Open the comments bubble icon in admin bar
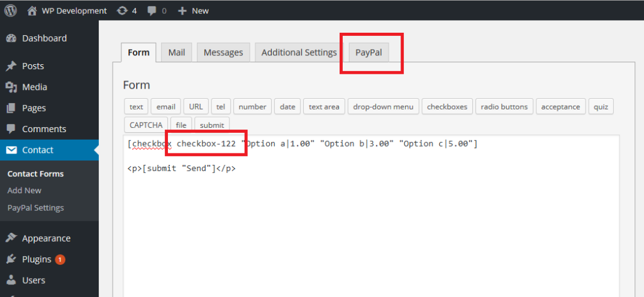Screen dimensions: 644x297 coord(152,11)
